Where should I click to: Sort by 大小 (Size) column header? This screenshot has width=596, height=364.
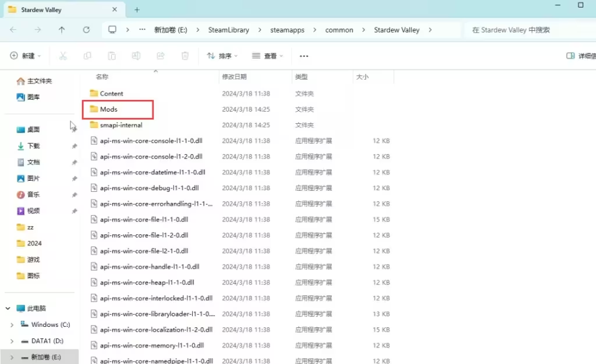(x=362, y=77)
